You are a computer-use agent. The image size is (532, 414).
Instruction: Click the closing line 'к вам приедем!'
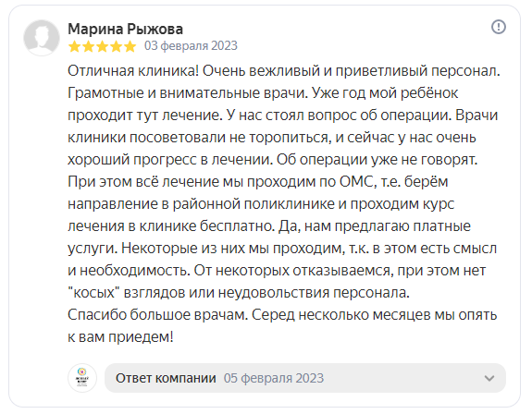tap(120, 337)
